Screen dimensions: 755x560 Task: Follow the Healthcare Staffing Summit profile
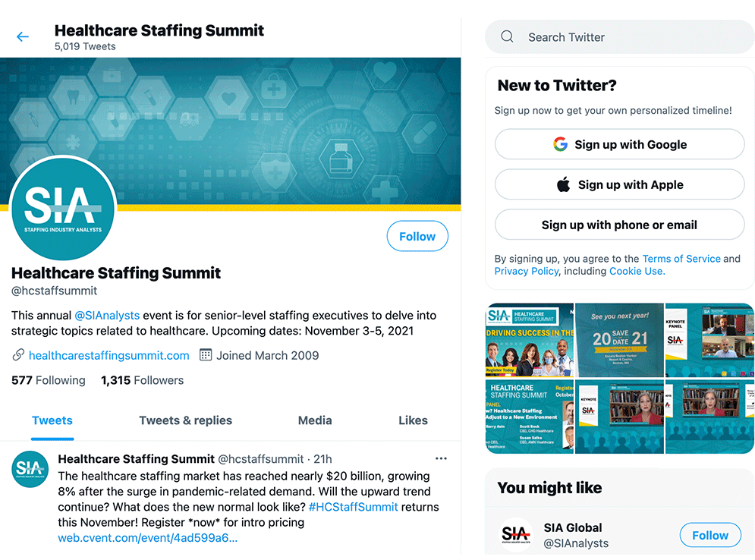point(417,236)
